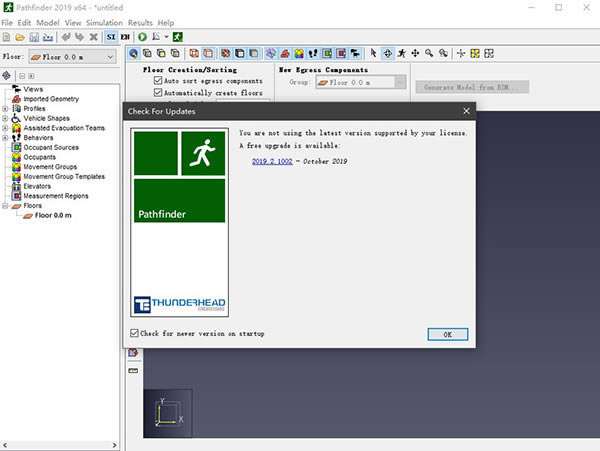The height and width of the screenshot is (451, 600).
Task: Disable Check for newer version on startup
Action: (135, 333)
